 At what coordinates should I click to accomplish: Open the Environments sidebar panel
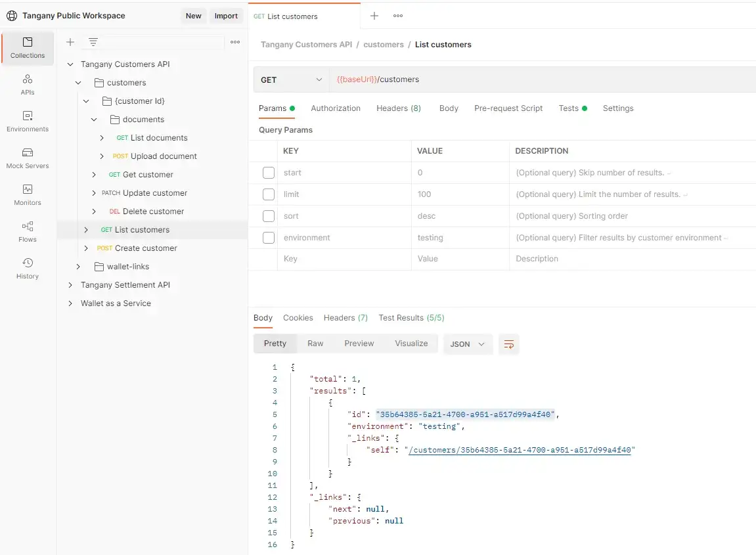[28, 121]
